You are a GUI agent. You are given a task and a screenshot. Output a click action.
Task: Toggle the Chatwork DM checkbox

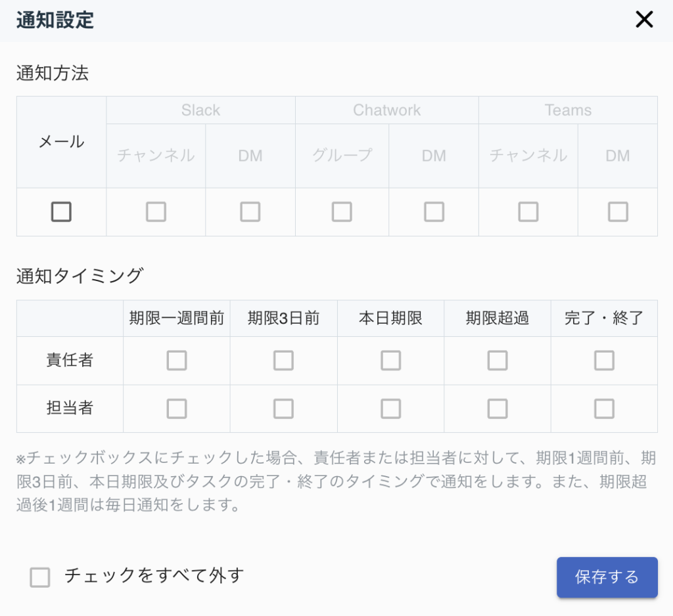point(434,212)
